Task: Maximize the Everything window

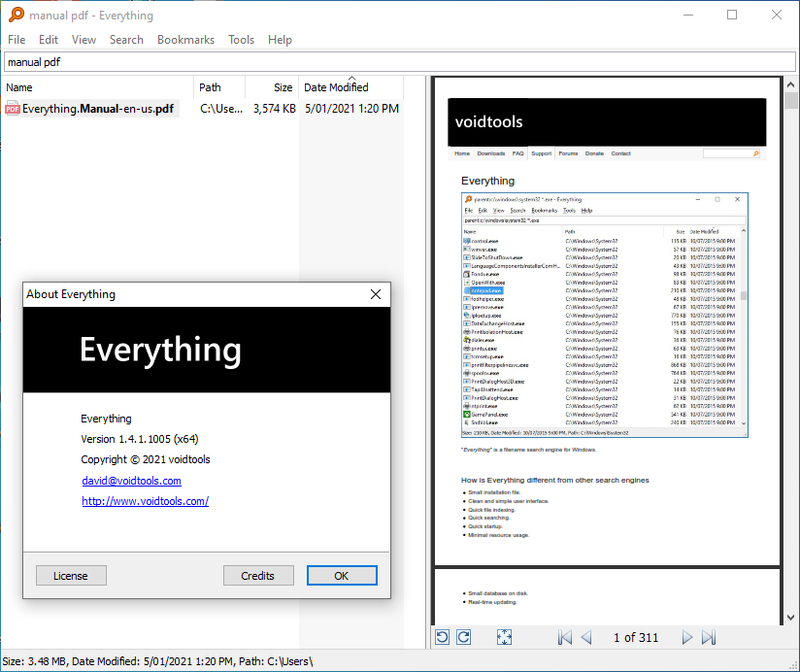Action: 732,15
